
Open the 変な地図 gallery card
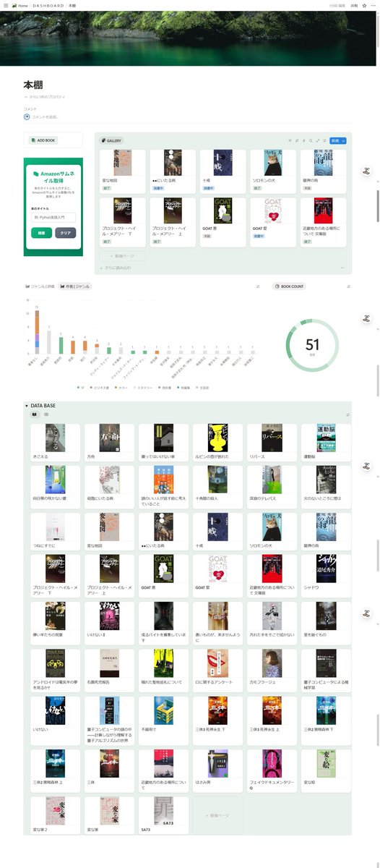123,171
